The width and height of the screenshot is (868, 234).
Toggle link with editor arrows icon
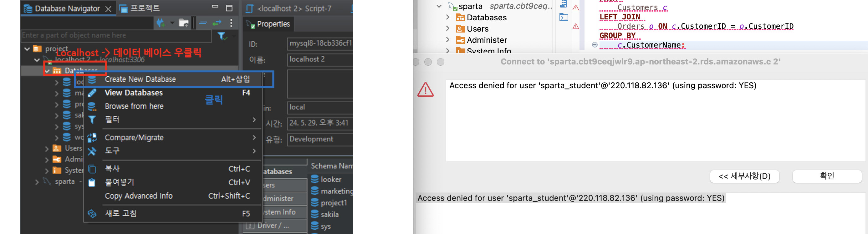(x=217, y=23)
